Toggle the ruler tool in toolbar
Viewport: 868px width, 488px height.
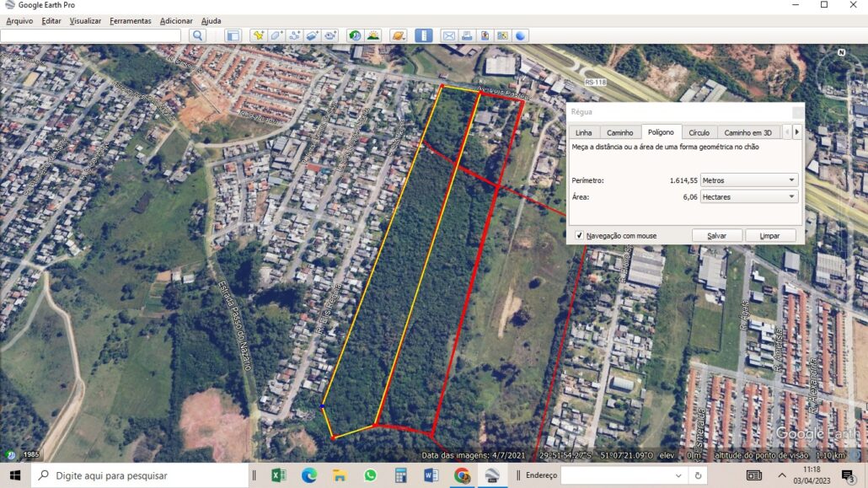[424, 36]
